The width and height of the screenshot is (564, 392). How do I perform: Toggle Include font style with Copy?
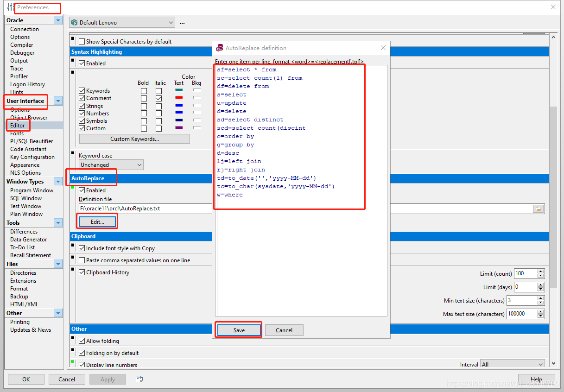[82, 248]
